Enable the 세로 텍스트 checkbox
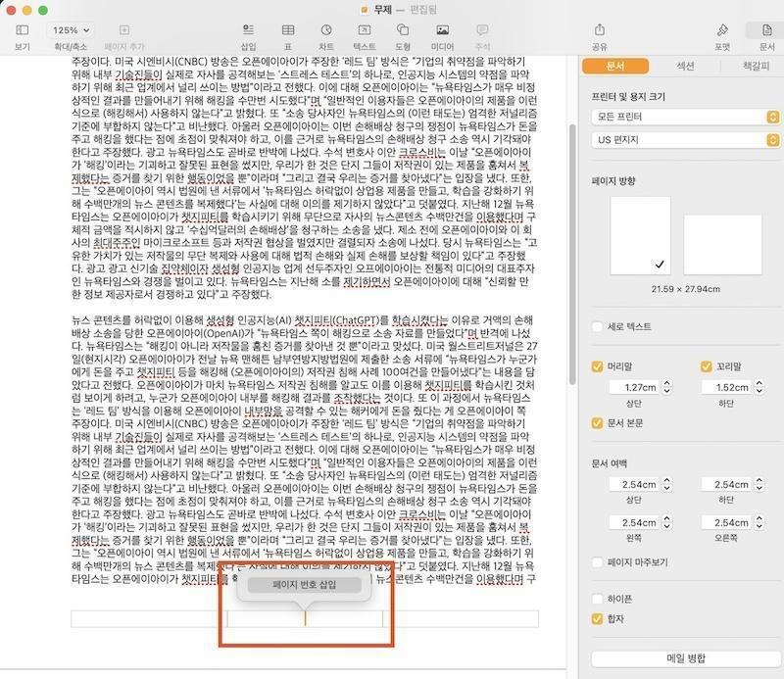This screenshot has width=784, height=679. point(597,327)
